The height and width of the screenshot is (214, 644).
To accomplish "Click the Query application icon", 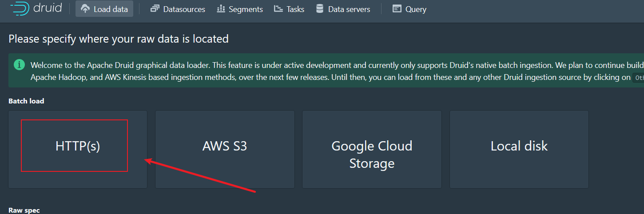I will [x=397, y=9].
